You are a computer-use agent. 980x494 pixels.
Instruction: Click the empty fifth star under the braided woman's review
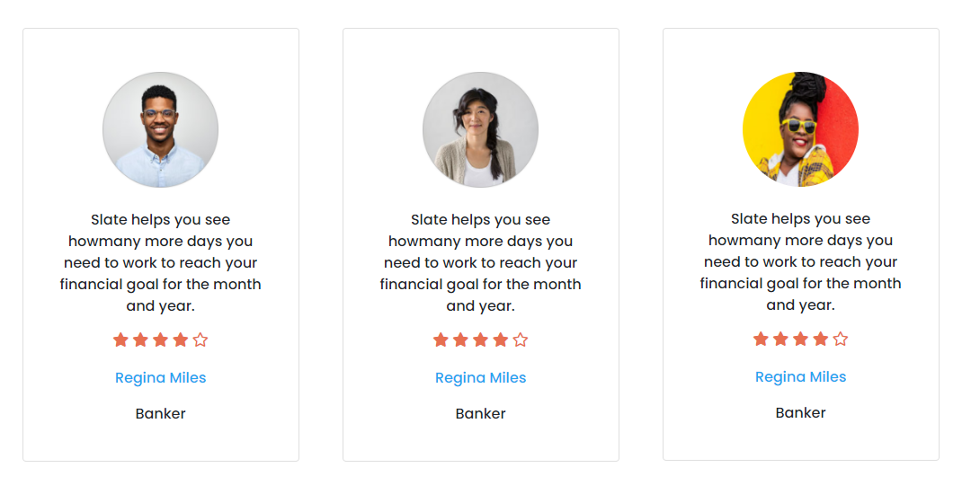521,340
